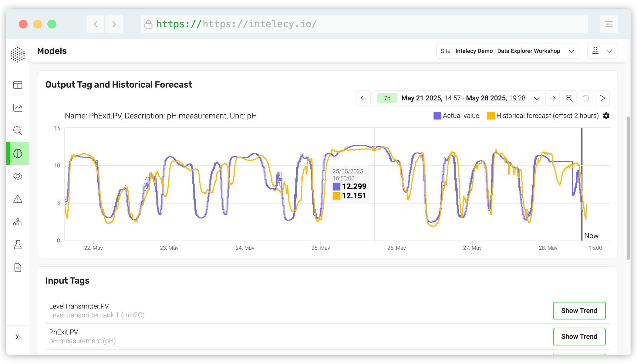The image size is (637, 364).
Task: Toggle Actual value series in legend
Action: pyautogui.click(x=456, y=116)
